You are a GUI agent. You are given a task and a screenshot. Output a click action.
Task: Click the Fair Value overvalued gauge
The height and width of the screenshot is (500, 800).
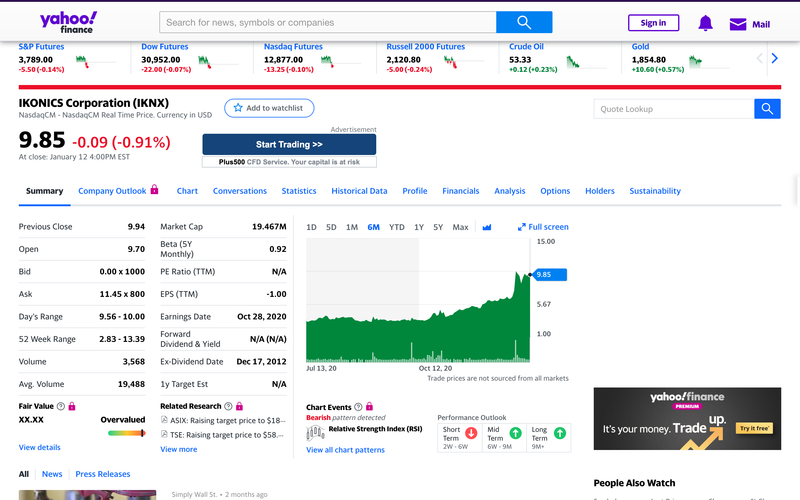click(127, 433)
